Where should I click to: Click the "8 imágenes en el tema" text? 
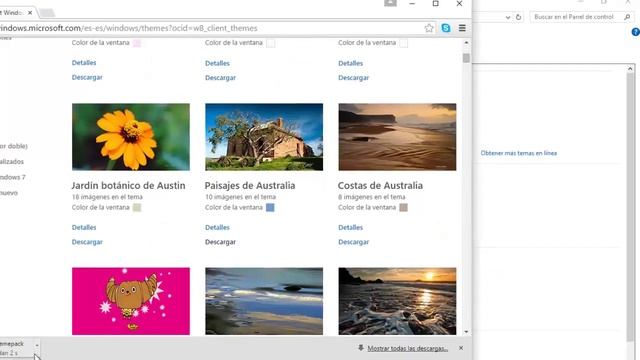point(372,197)
